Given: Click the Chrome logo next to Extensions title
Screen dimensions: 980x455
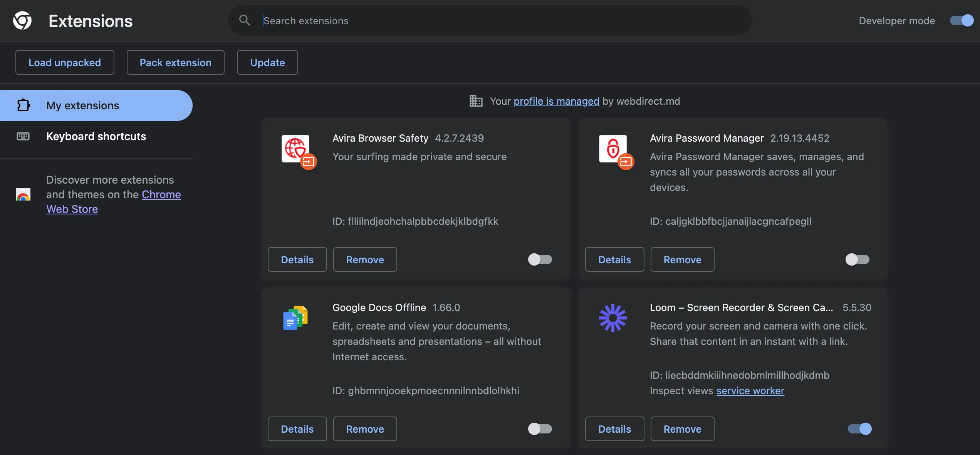Looking at the screenshot, I should 22,20.
